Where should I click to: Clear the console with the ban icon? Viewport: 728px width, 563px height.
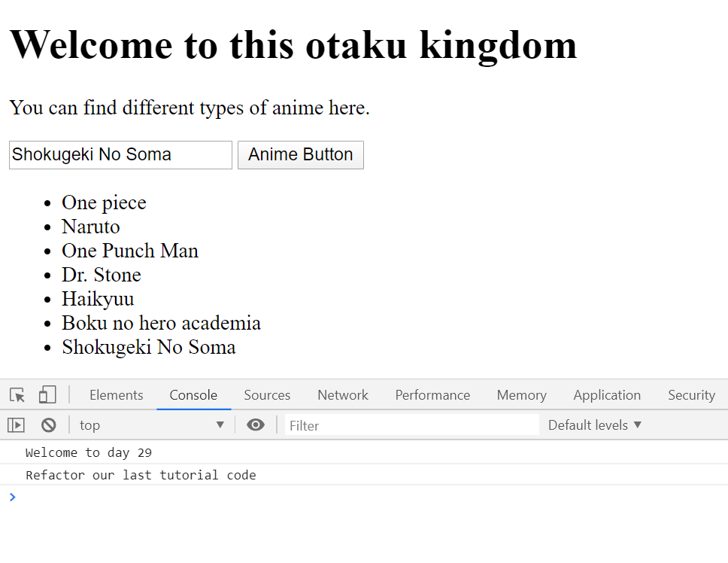point(48,425)
